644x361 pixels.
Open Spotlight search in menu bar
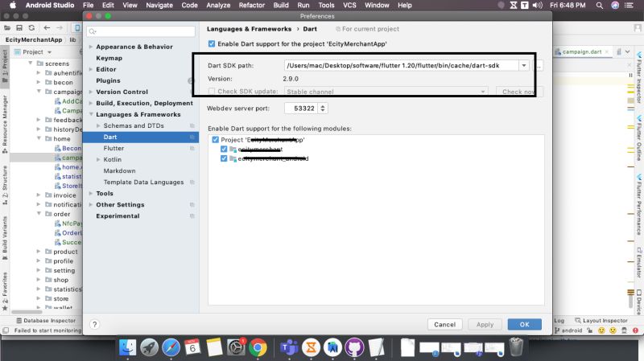click(599, 6)
